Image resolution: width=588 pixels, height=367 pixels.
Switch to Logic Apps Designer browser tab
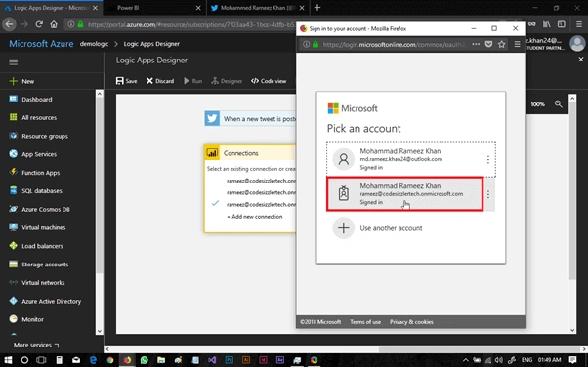[x=51, y=8]
